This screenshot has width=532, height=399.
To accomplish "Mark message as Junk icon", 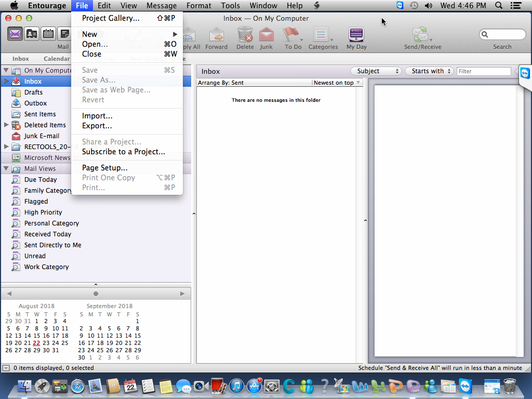I will coord(267,35).
